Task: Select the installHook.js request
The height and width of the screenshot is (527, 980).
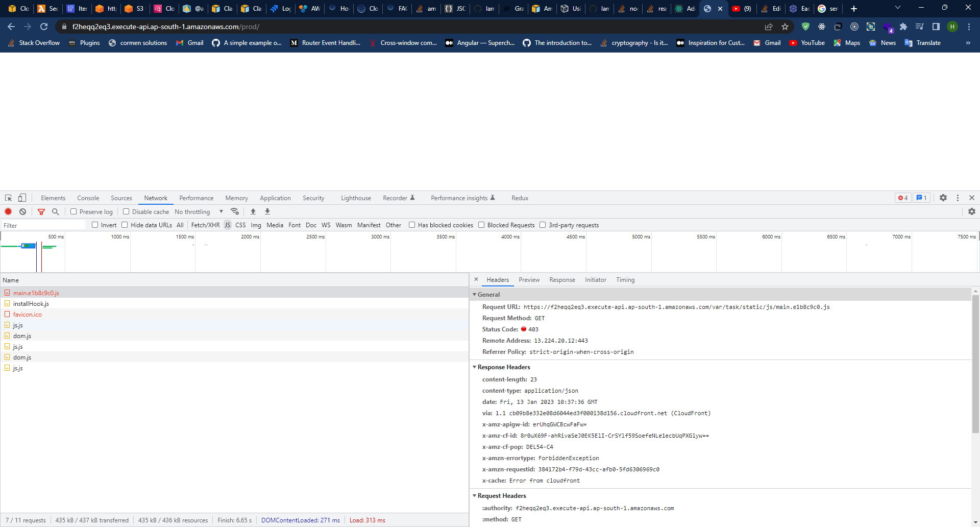Action: (x=234, y=303)
